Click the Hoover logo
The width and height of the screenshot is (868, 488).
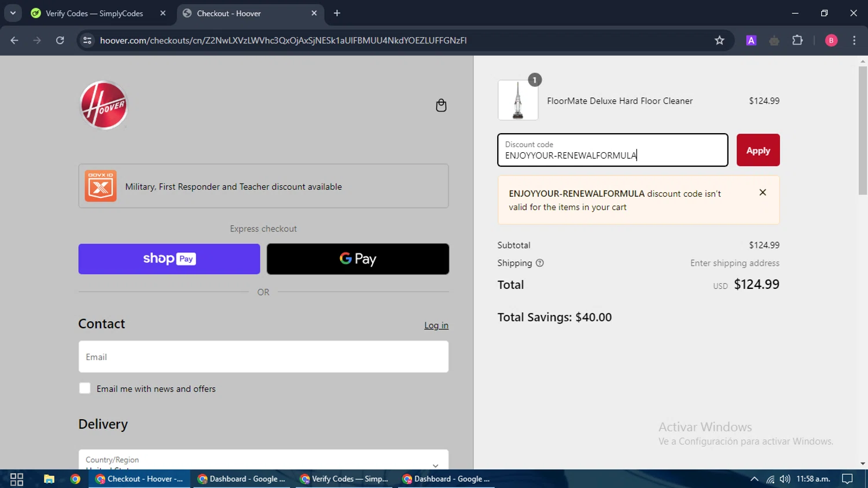tap(104, 105)
